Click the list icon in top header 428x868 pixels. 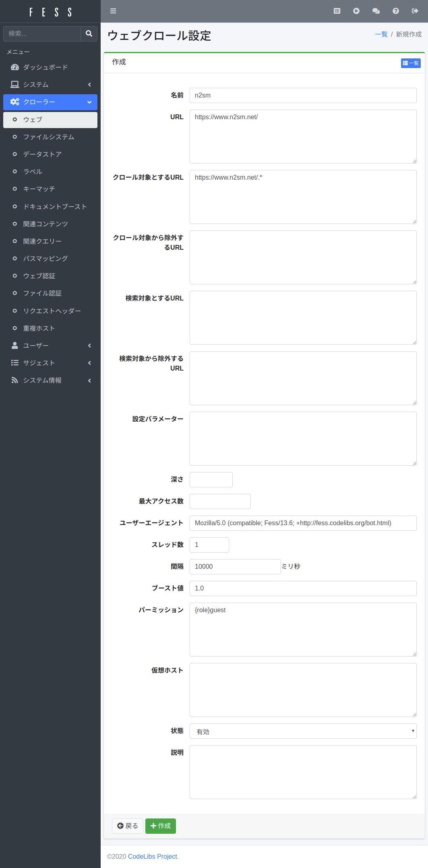click(337, 11)
